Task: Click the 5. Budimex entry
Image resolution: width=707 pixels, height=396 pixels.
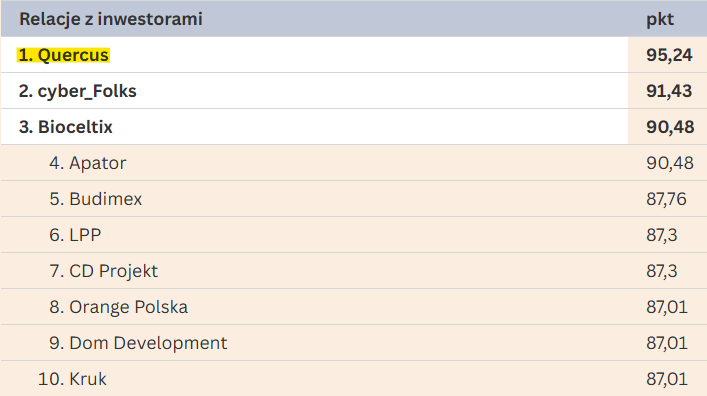Action: 96,199
